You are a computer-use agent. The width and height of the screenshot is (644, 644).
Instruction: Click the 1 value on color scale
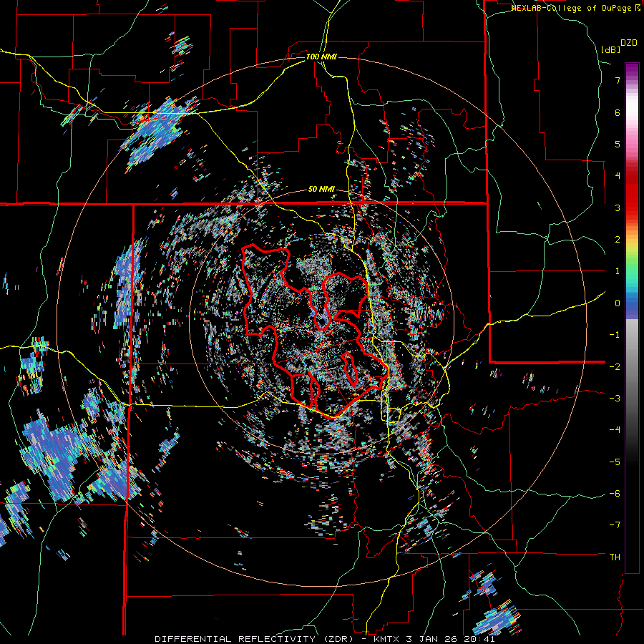pyautogui.click(x=618, y=271)
